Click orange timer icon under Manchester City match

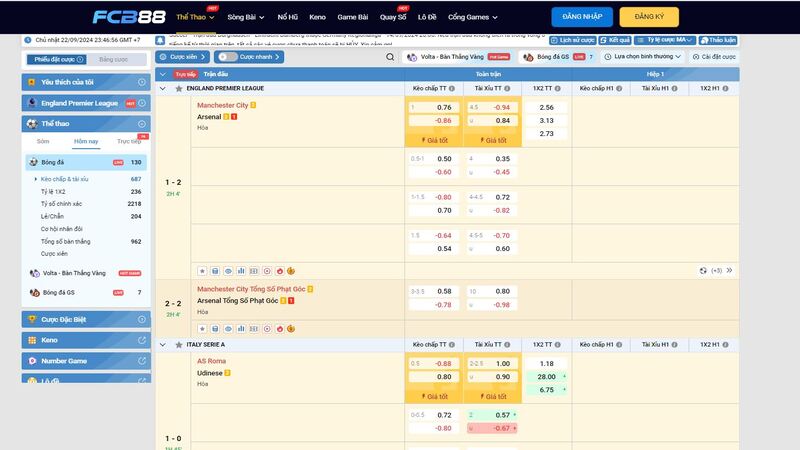(x=291, y=271)
